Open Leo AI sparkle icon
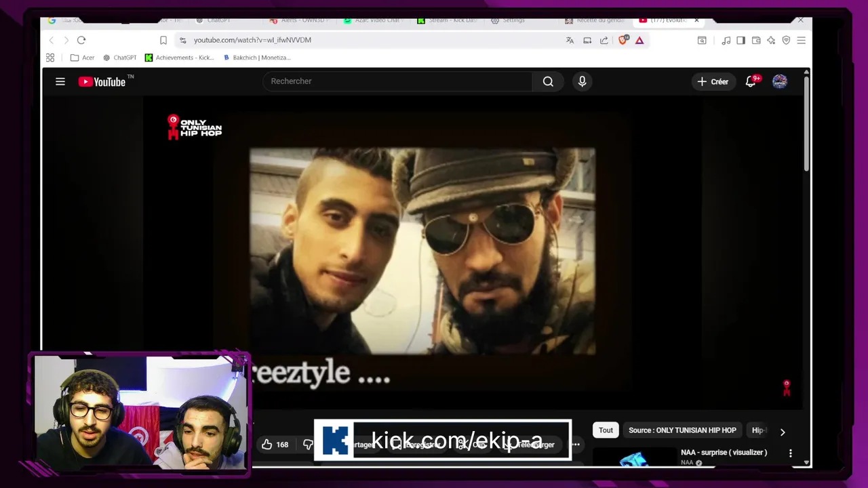 point(771,41)
